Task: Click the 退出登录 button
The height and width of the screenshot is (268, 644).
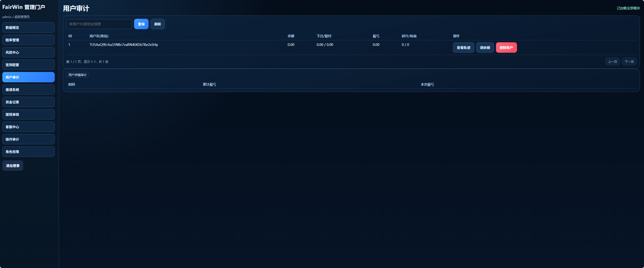Action: point(13,166)
